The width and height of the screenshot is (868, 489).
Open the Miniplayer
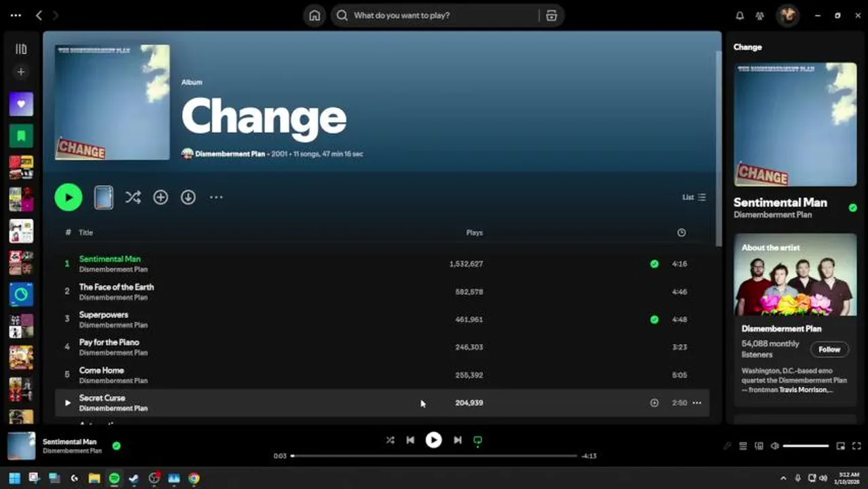[841, 446]
